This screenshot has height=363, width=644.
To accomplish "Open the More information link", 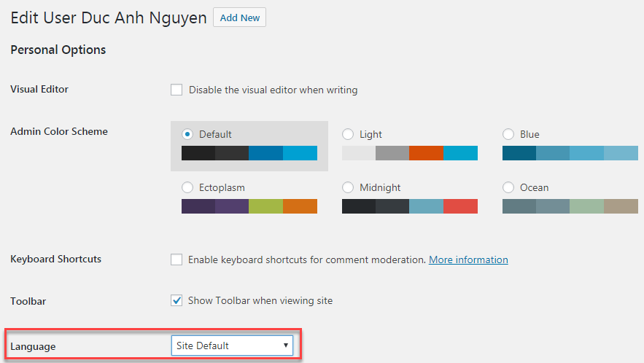I will (468, 259).
